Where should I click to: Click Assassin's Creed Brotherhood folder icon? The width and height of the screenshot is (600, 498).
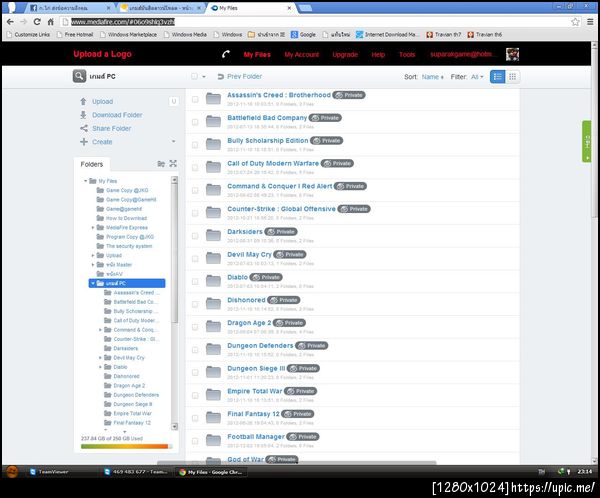coord(213,99)
